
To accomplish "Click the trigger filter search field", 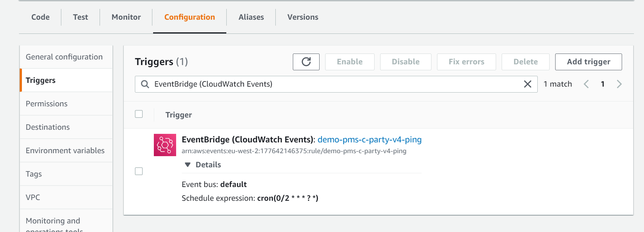I will tap(334, 84).
